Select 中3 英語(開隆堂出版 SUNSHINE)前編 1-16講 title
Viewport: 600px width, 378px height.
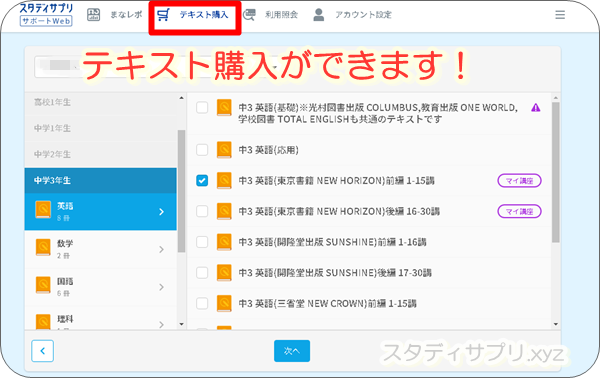coord(333,242)
